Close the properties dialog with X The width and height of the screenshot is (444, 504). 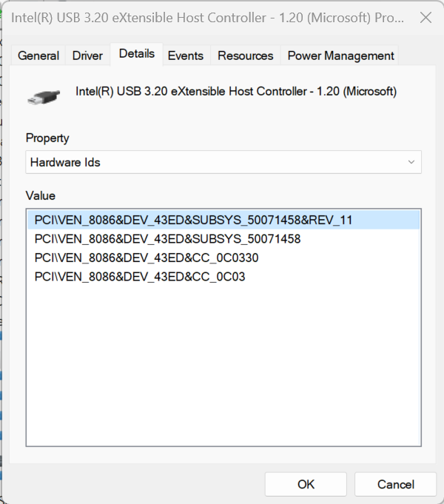(425, 18)
